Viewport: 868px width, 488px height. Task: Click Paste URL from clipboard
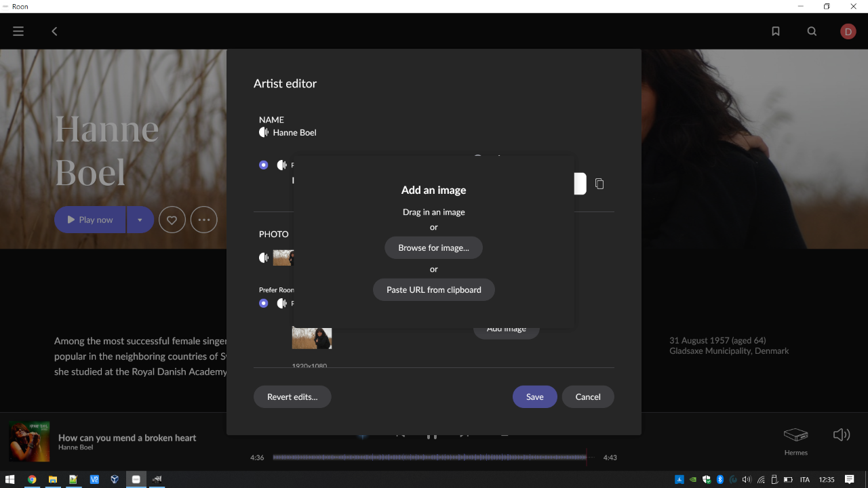[434, 289]
